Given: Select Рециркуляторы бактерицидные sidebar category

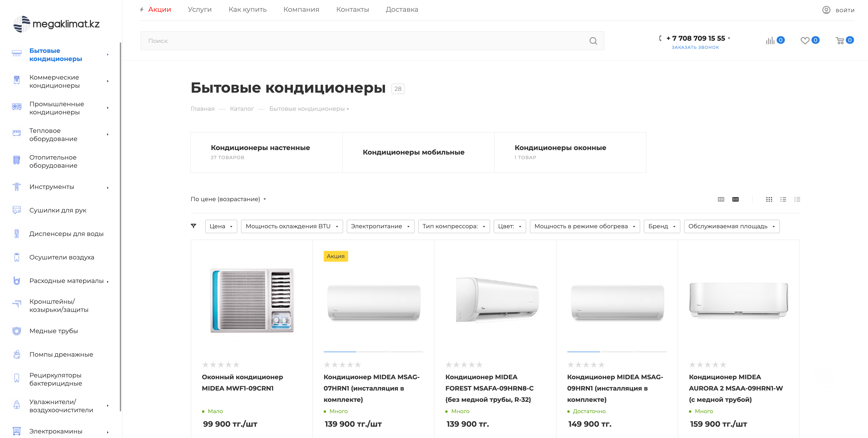Looking at the screenshot, I should point(56,379).
